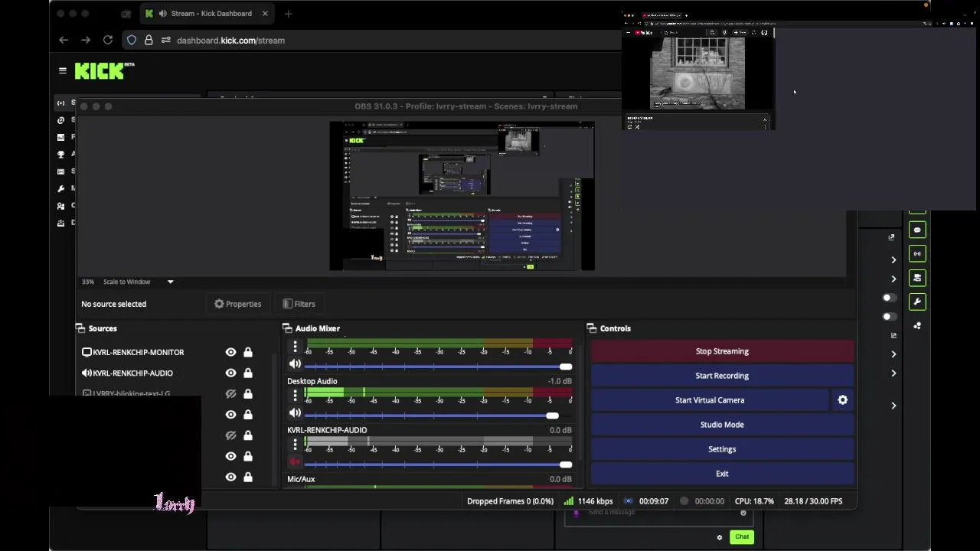Viewport: 980px width, 551px height.
Task: Open Virtual Camera gear settings
Action: coord(842,400)
